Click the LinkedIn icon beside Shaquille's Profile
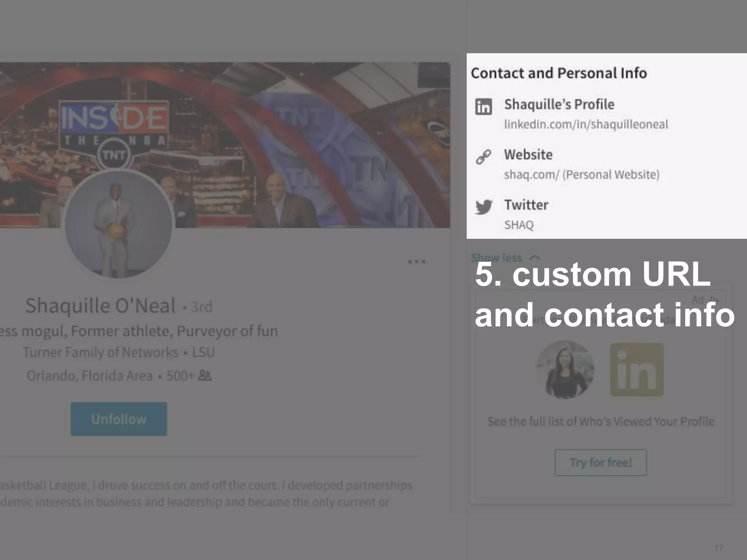 pyautogui.click(x=484, y=106)
